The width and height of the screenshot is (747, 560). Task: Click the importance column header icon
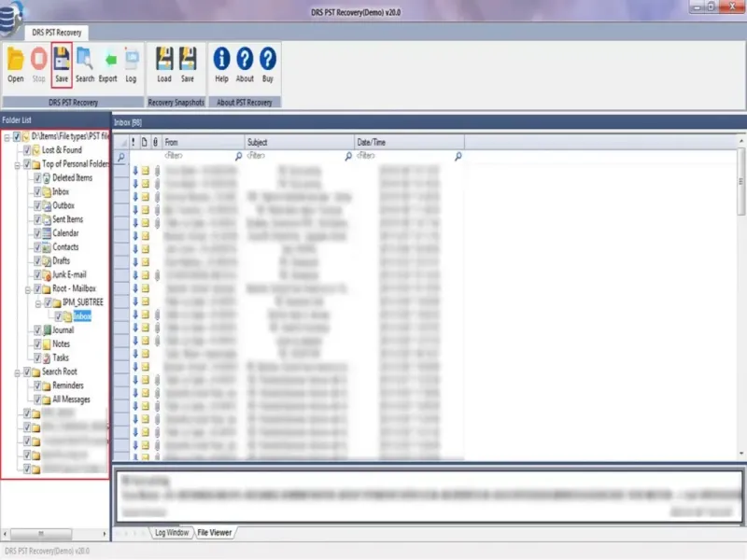pos(134,142)
